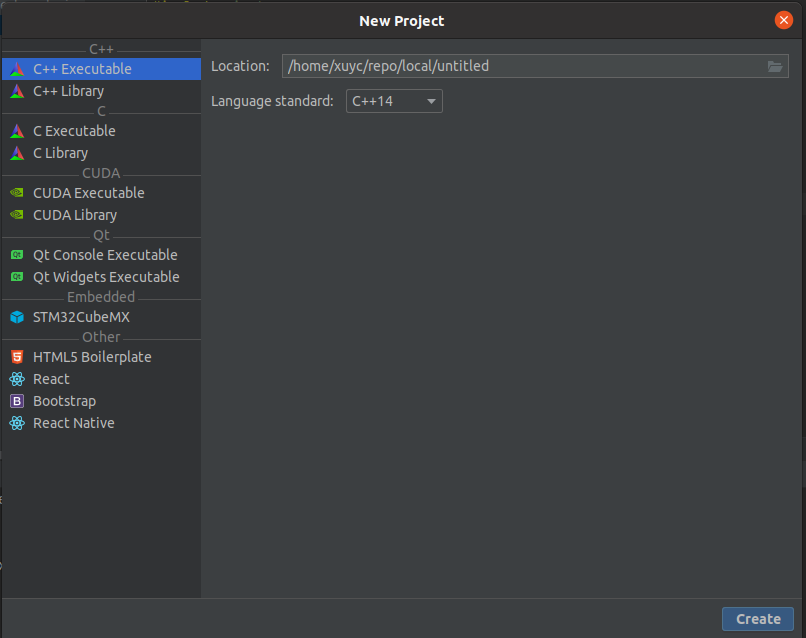
Task: Open the Language standard dropdown
Action: click(393, 100)
